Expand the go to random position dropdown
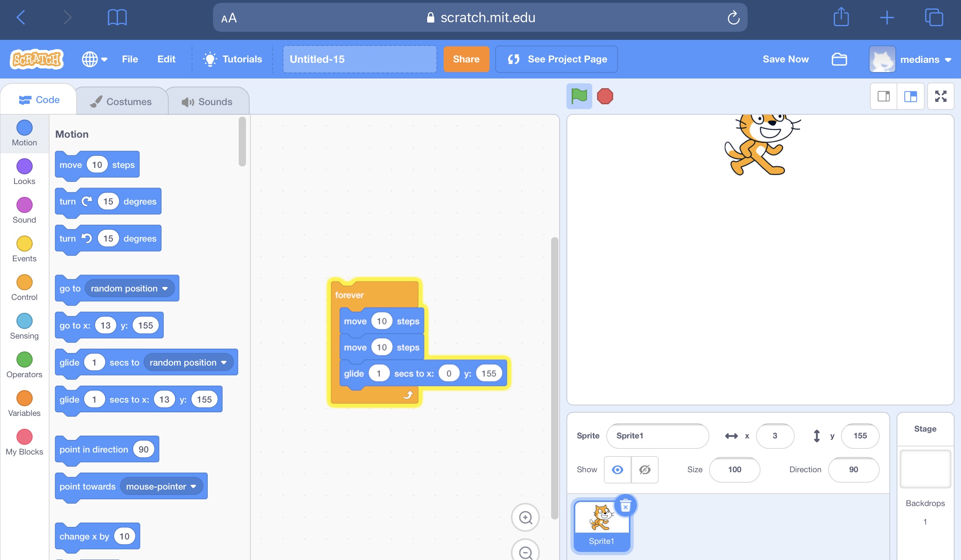The width and height of the screenshot is (961, 560). tap(165, 289)
